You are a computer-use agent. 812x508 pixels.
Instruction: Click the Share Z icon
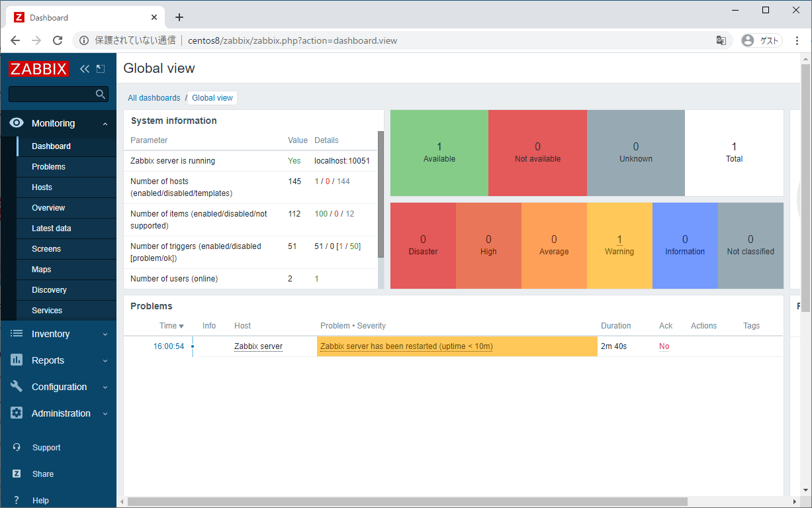pyautogui.click(x=17, y=474)
